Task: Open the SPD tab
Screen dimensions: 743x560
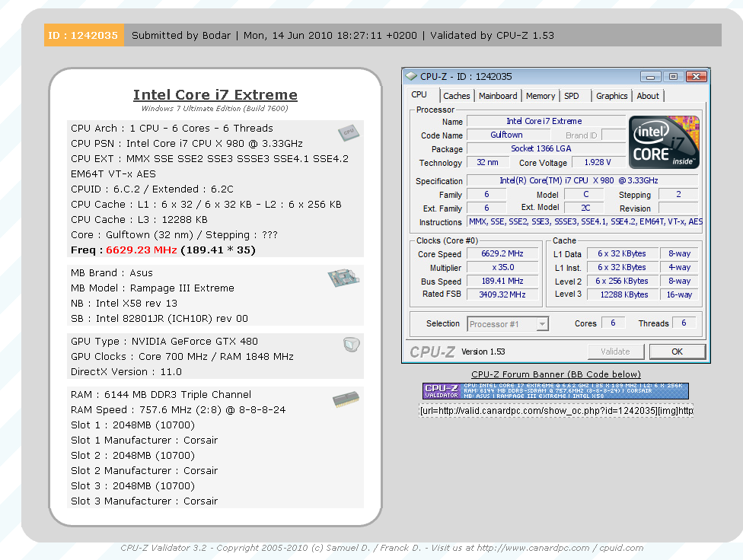Action: pos(572,96)
